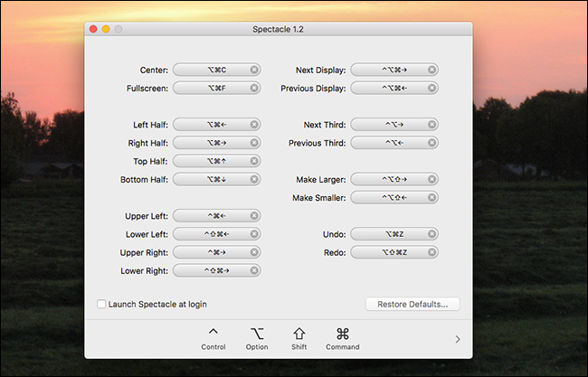
Task: Show next page with the right chevron
Action: (458, 339)
